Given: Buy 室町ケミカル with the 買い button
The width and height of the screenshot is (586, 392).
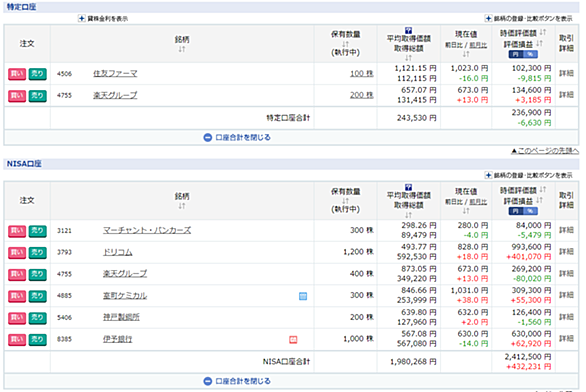Looking at the screenshot, I should [17, 296].
